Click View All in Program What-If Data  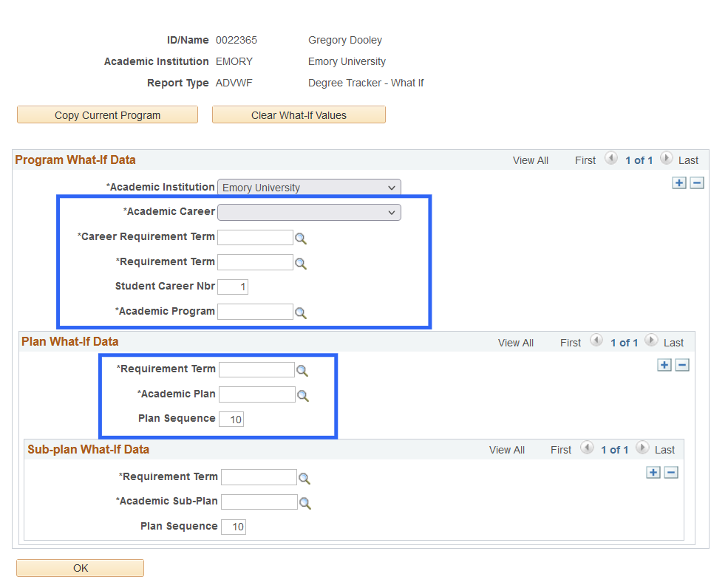click(530, 160)
